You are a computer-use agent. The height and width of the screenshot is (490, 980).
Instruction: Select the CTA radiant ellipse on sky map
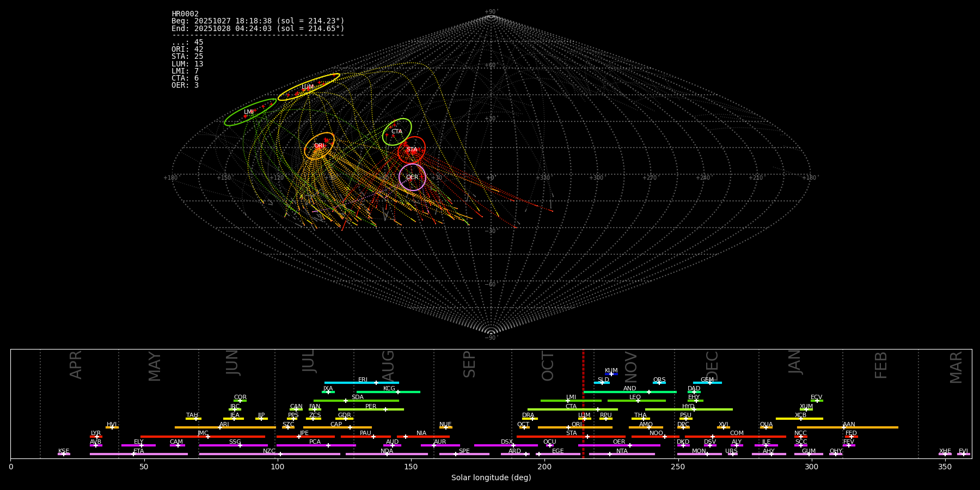coord(397,132)
